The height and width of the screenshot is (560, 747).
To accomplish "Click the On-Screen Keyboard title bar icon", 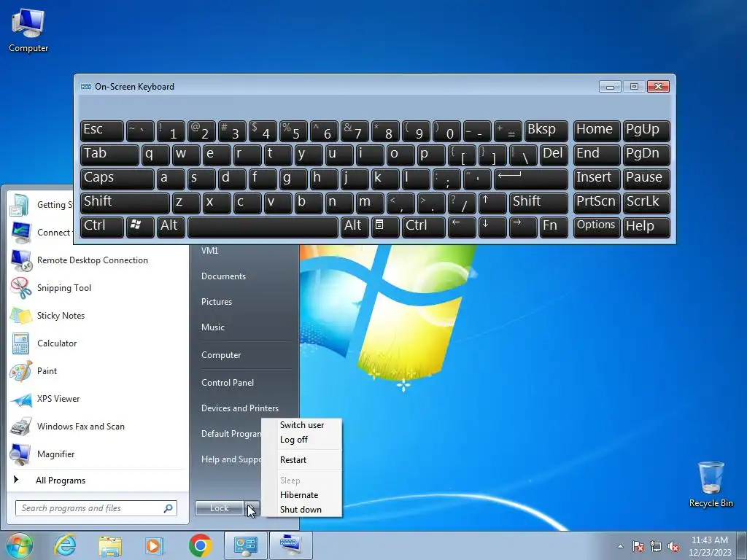I will point(86,87).
